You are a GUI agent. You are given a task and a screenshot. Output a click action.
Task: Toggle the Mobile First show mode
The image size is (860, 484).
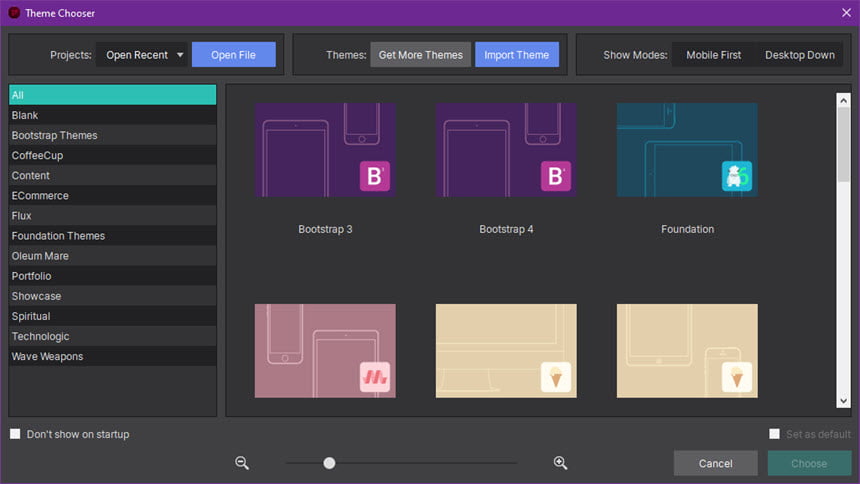coord(714,55)
